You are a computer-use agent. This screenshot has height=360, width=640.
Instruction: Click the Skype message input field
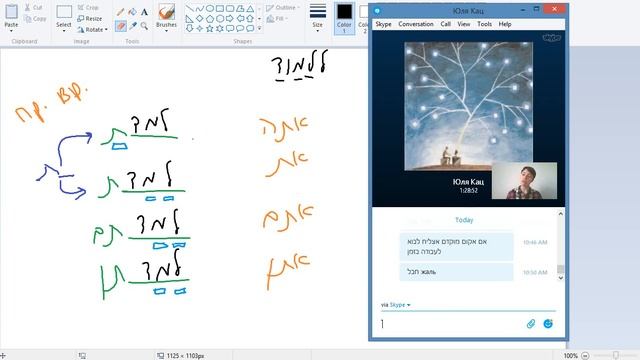click(451, 324)
